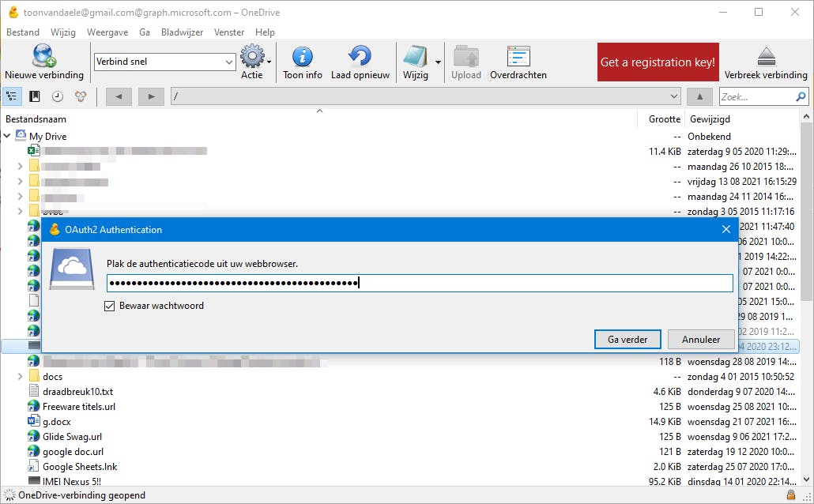Click Ga verder to continue
This screenshot has width=814, height=504.
pos(627,340)
